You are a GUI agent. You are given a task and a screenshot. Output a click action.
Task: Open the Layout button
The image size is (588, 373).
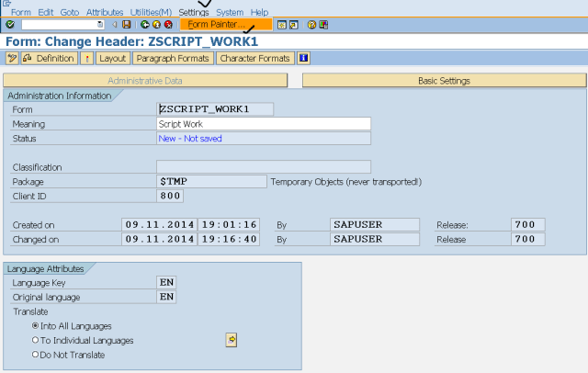click(113, 58)
